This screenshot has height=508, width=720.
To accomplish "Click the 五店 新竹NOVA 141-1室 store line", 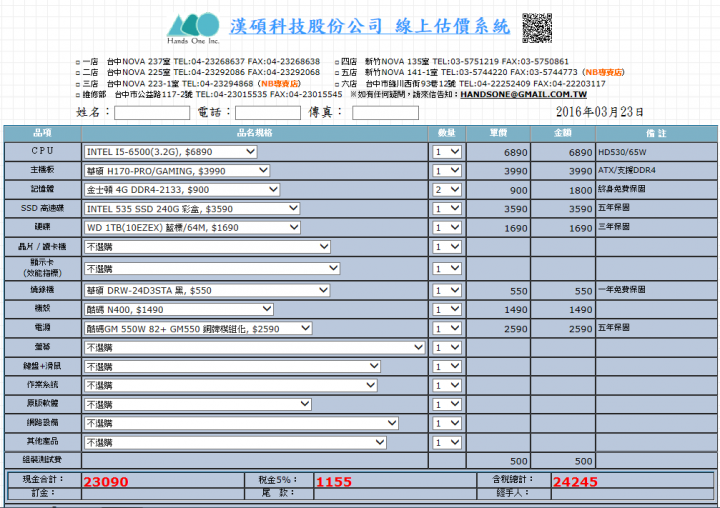I will [480, 72].
